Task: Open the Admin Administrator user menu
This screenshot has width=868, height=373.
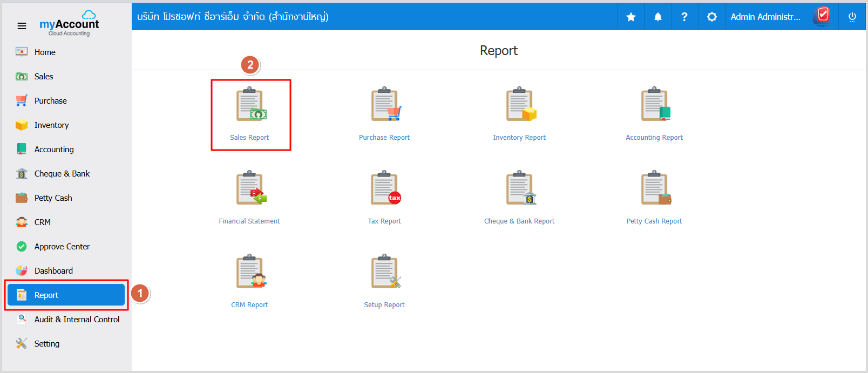Action: tap(765, 17)
